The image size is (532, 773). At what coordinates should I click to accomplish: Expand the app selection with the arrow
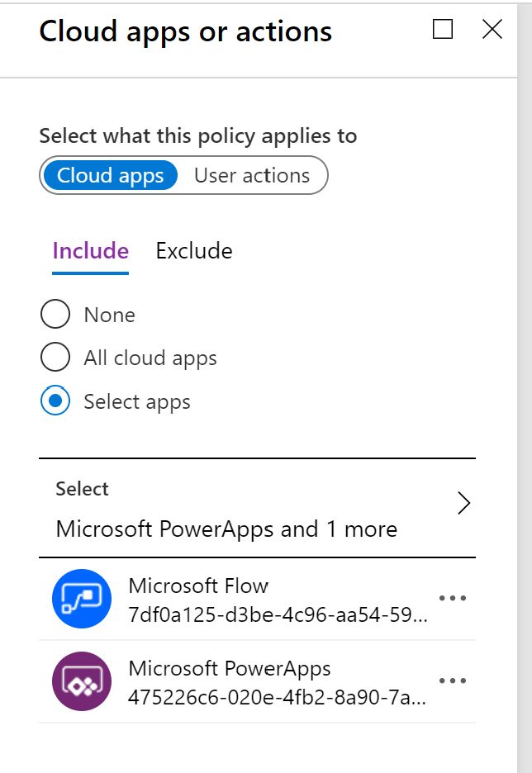point(464,502)
